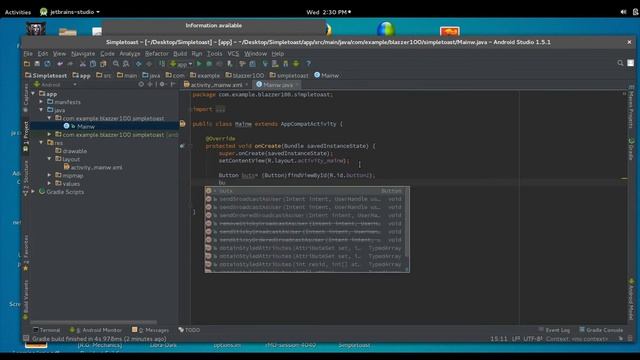Open the Gradle Console
The image size is (640, 360).
pyautogui.click(x=601, y=330)
